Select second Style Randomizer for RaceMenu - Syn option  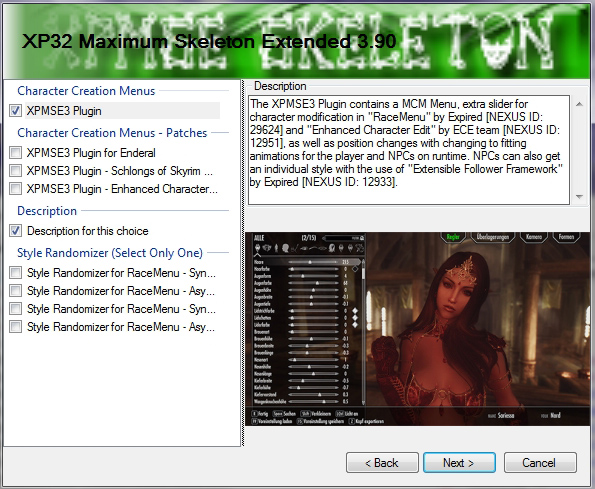15,309
